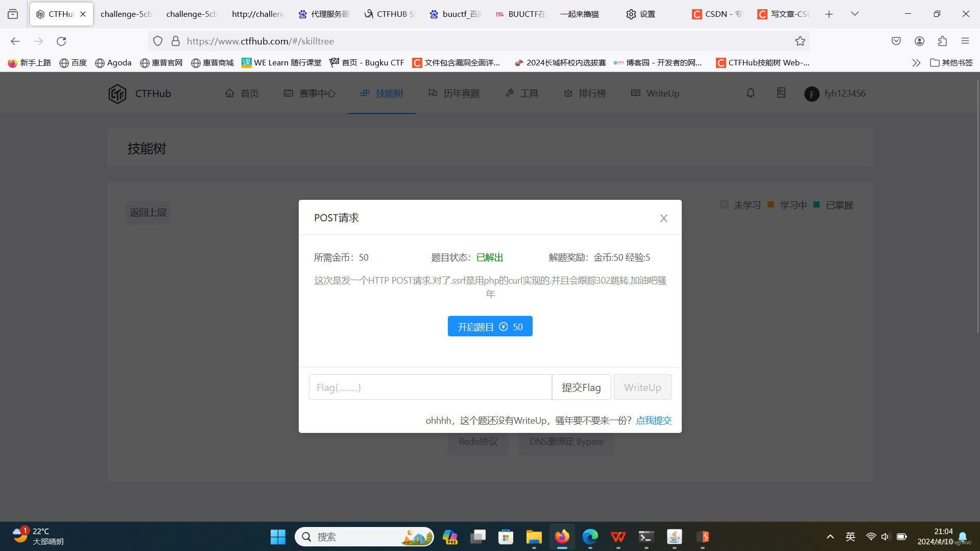This screenshot has width=980, height=551.
Task: Open the browser tab list dropdown
Action: [854, 14]
